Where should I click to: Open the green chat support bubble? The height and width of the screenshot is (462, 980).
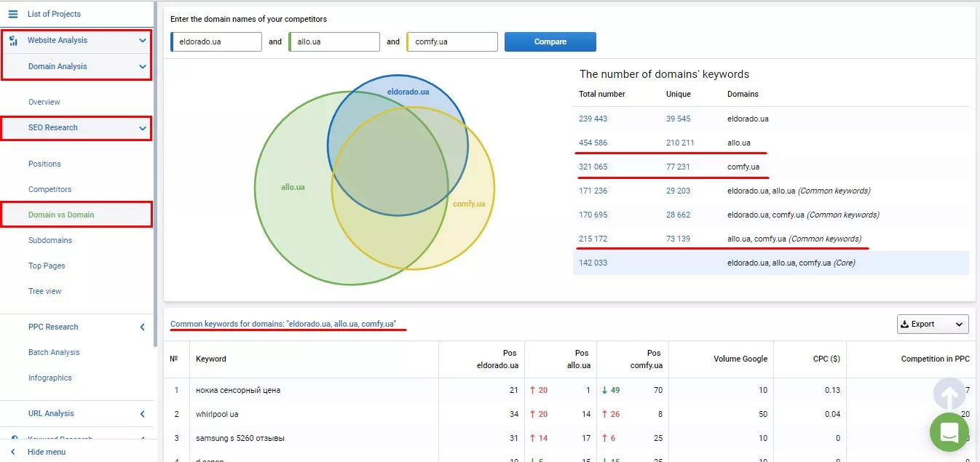tap(949, 432)
